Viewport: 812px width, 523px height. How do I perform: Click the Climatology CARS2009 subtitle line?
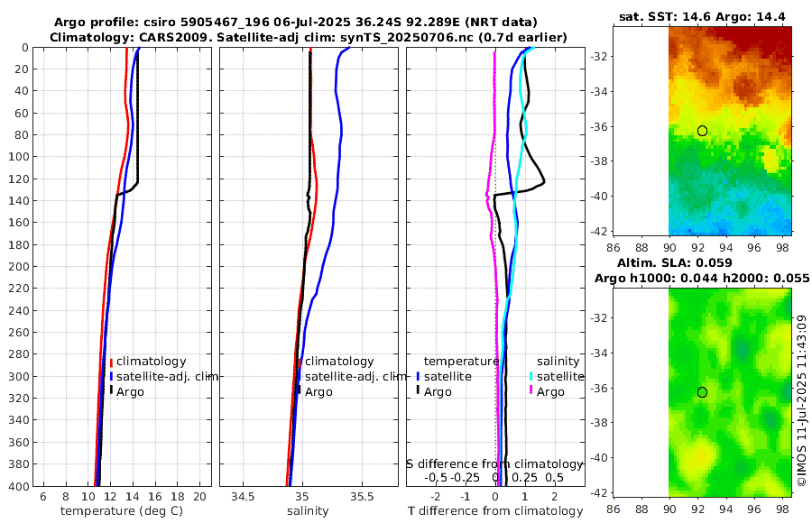pyautogui.click(x=309, y=38)
